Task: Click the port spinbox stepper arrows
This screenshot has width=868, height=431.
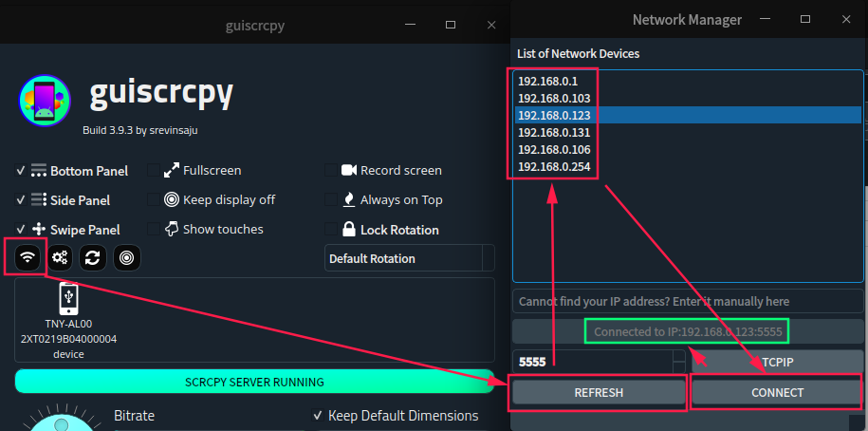Action: point(679,363)
